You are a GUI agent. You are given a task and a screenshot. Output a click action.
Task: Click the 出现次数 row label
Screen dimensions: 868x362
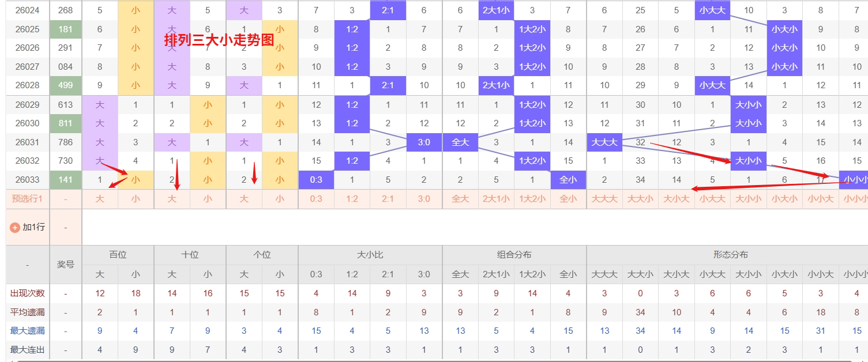click(27, 293)
